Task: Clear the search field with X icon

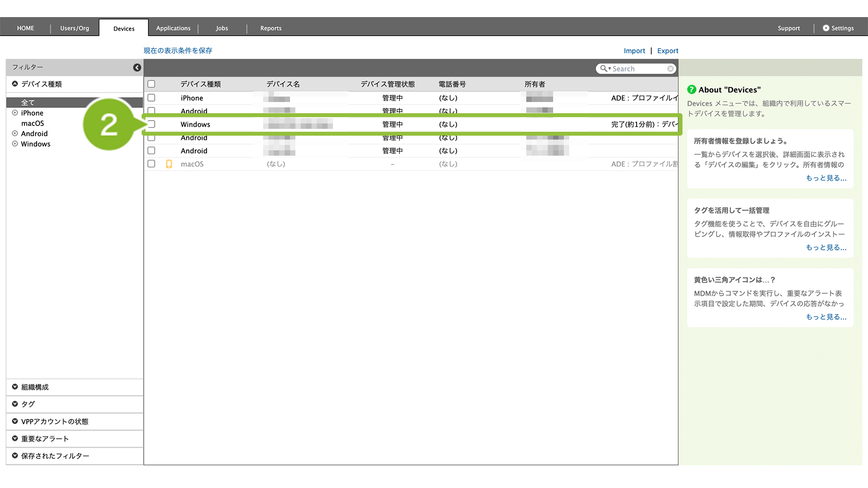Action: pos(670,69)
